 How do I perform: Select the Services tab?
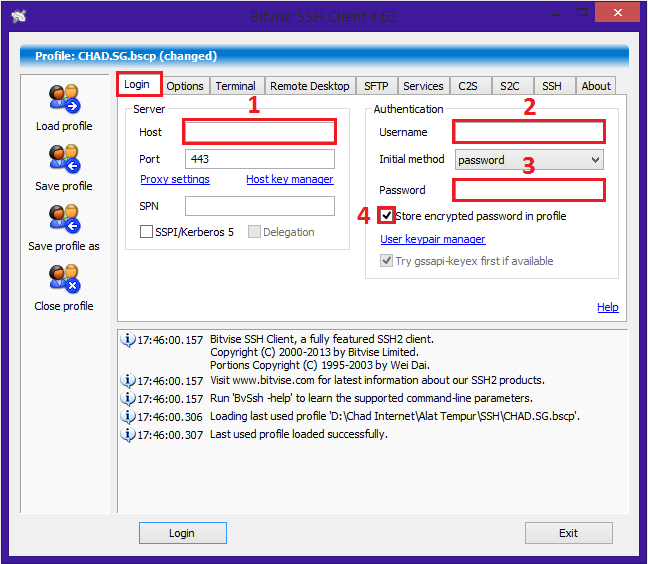coord(423,86)
